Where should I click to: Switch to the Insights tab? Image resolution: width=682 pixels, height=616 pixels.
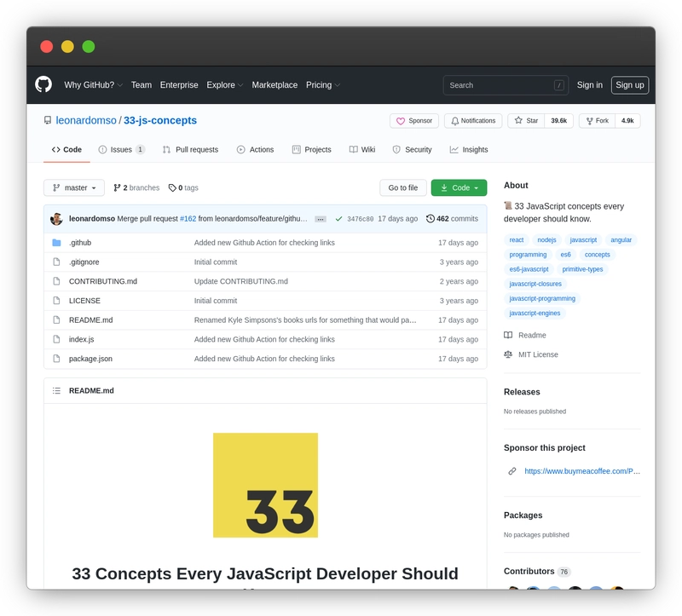pos(468,150)
